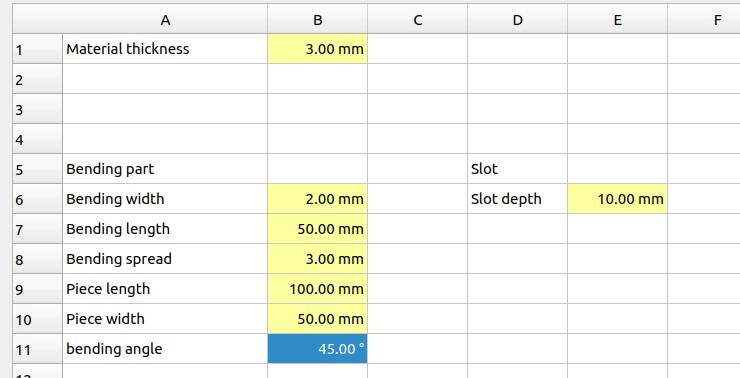Select column B header
Viewport: 740px width, 378px height.
coord(317,19)
